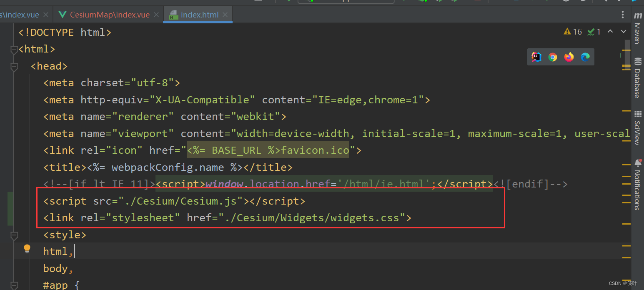Open the editor tabs three-dot menu
Screen dimensions: 644x290
coord(623,15)
